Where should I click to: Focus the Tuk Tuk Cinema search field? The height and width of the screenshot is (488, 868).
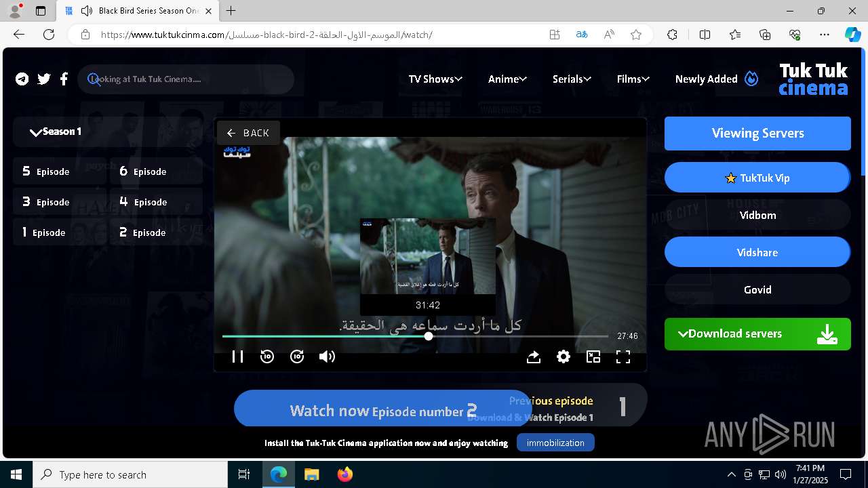tap(186, 79)
